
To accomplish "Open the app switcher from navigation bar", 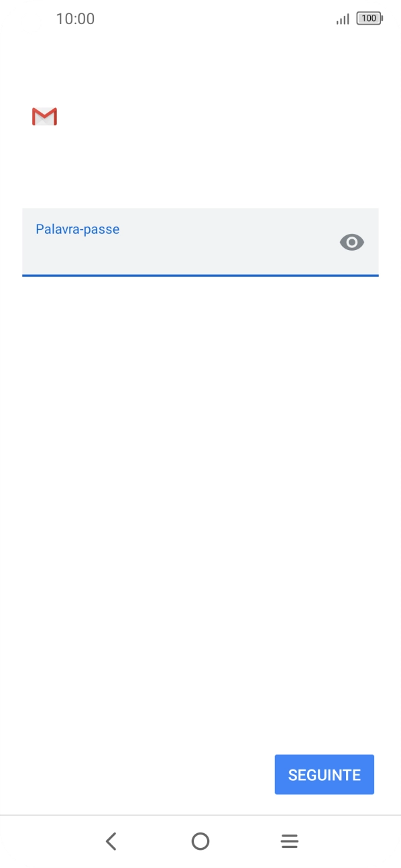I will pyautogui.click(x=289, y=841).
